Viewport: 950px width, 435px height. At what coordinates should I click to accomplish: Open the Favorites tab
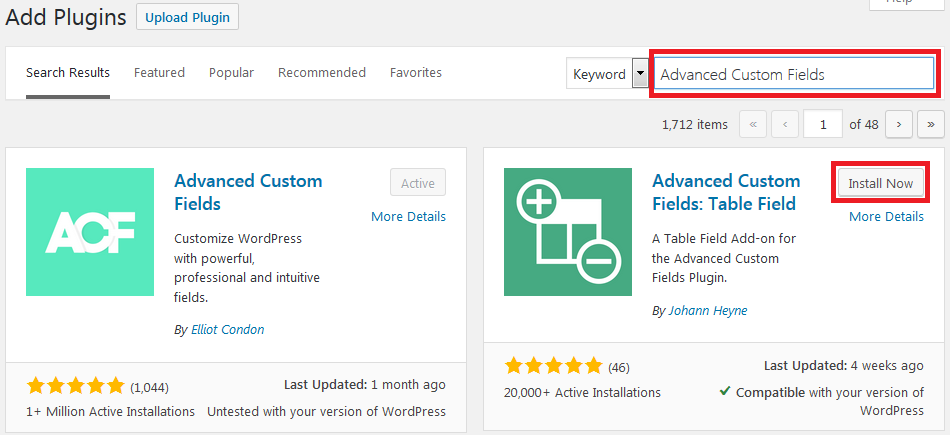click(x=416, y=73)
